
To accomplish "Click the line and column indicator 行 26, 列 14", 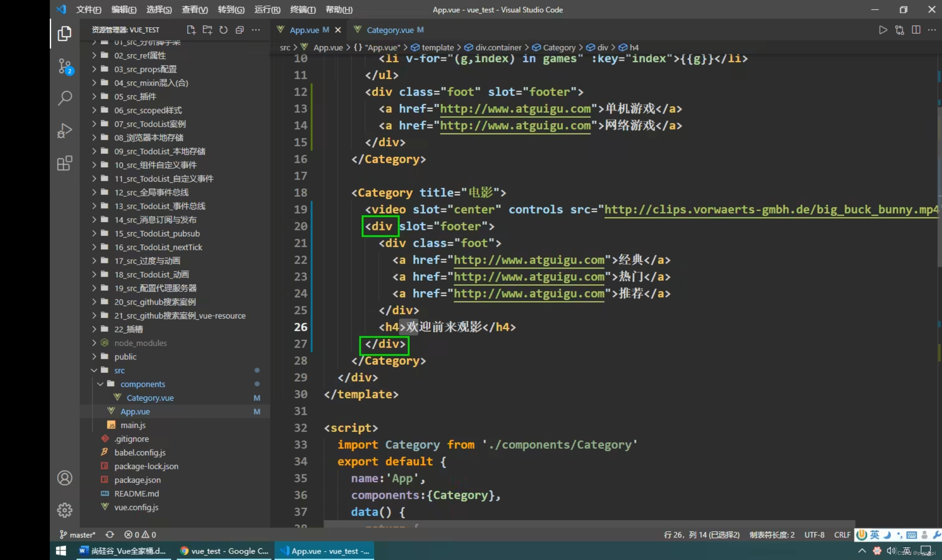I will (x=702, y=535).
